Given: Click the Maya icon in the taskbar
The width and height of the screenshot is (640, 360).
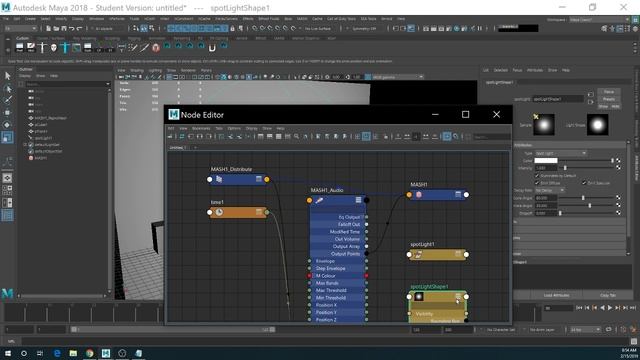Looking at the screenshot, I should point(106,353).
